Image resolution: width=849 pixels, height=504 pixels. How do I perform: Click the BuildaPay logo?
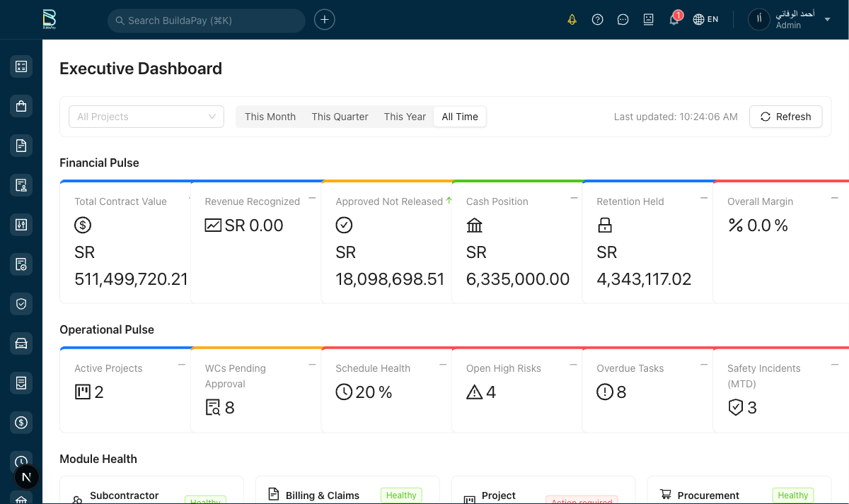(49, 19)
